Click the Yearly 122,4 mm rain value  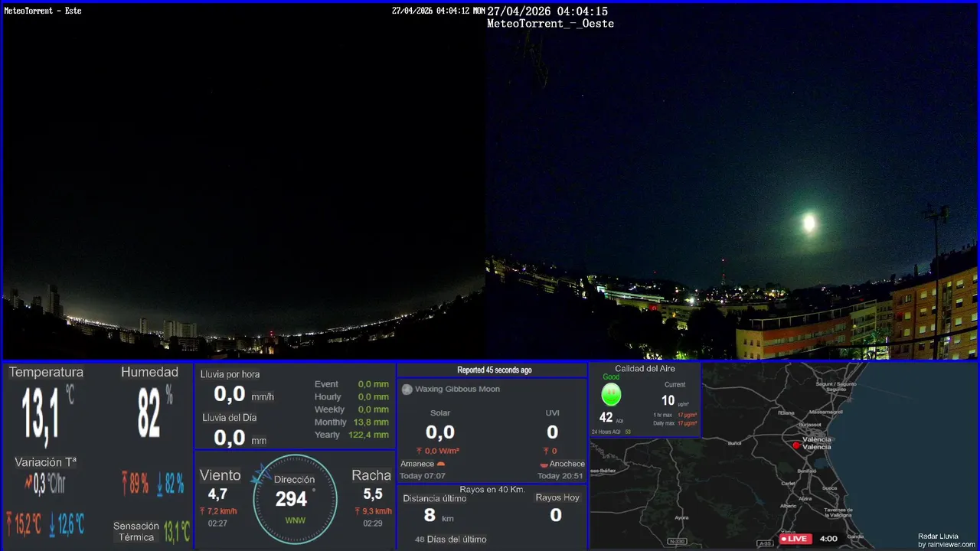pyautogui.click(x=368, y=435)
